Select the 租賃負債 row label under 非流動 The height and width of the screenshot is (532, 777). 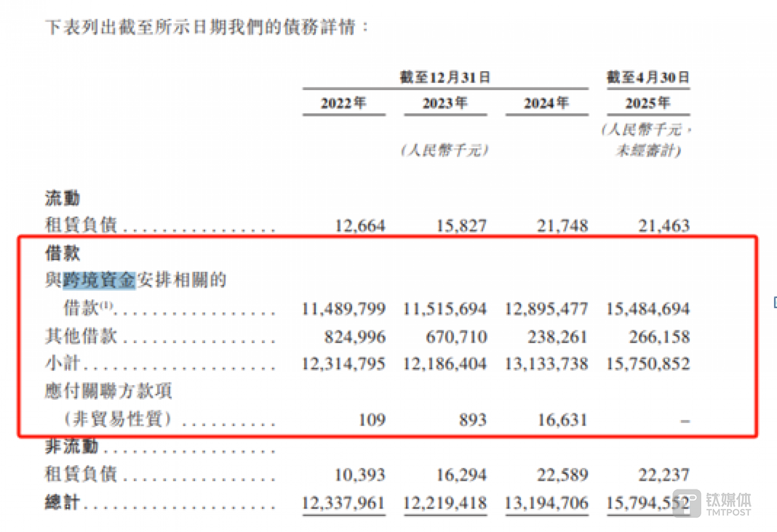pos(81,474)
